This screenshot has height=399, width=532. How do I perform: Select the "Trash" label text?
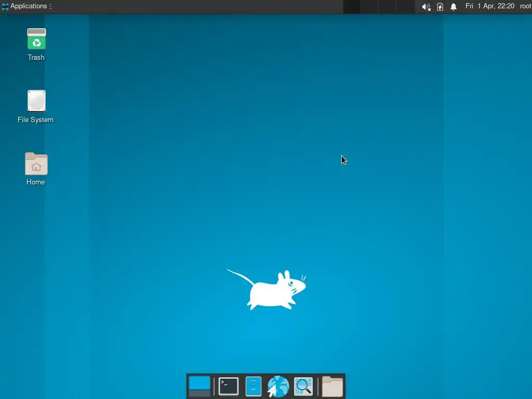[36, 57]
